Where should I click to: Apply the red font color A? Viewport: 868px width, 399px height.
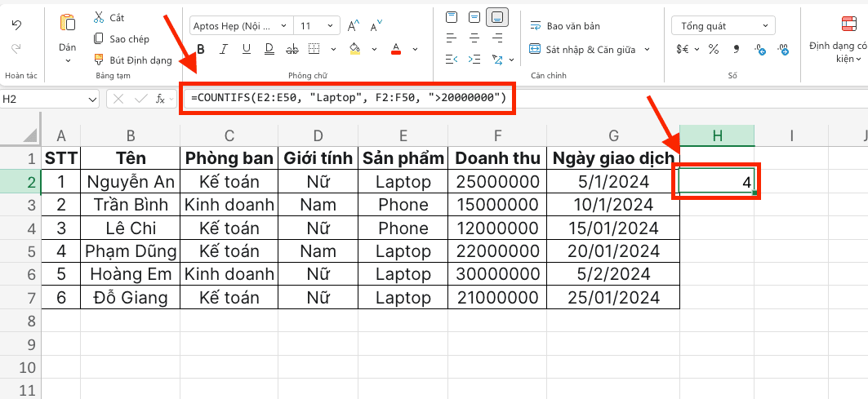396,49
